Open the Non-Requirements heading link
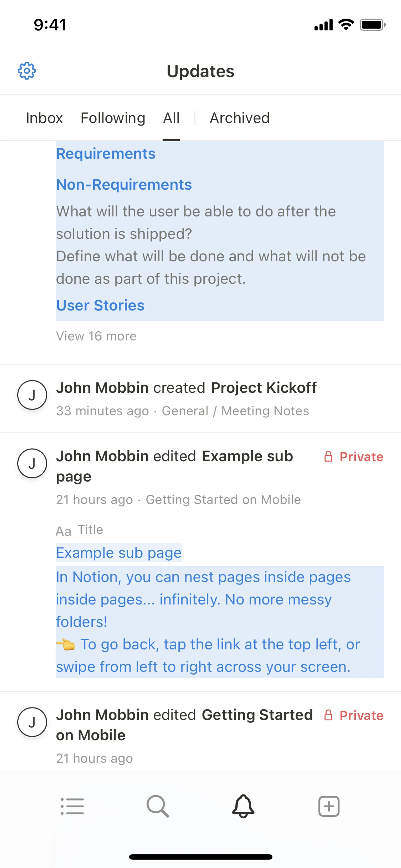Viewport: 401px width, 868px height. [124, 185]
